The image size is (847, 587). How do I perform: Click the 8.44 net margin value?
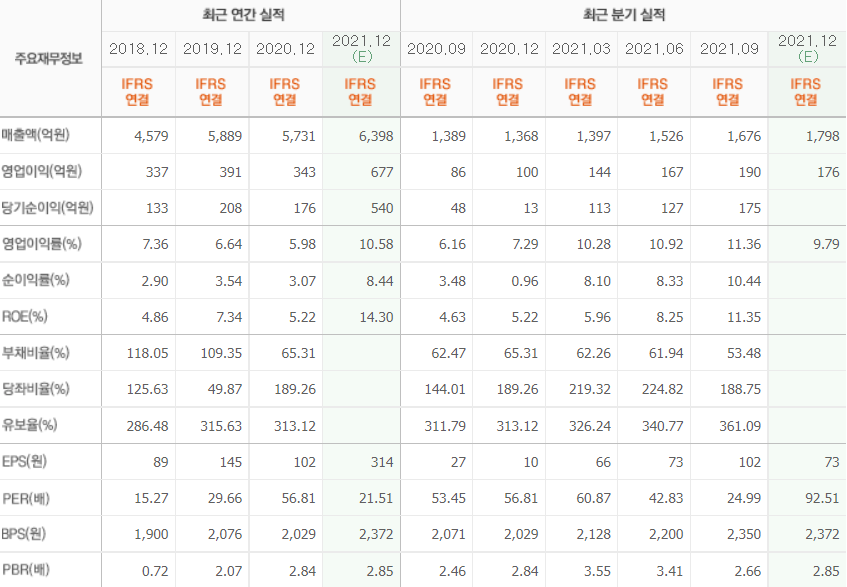pyautogui.click(x=380, y=281)
